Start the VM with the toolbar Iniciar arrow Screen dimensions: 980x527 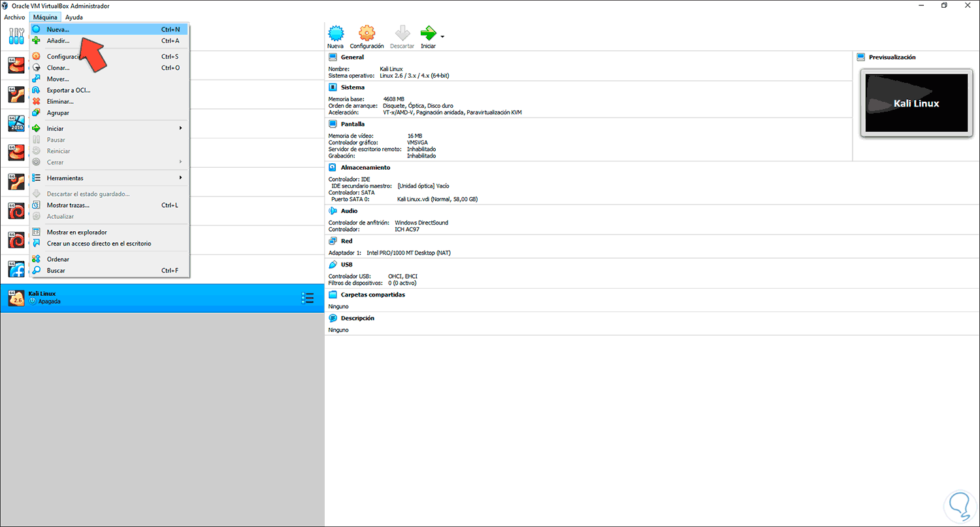click(x=429, y=33)
